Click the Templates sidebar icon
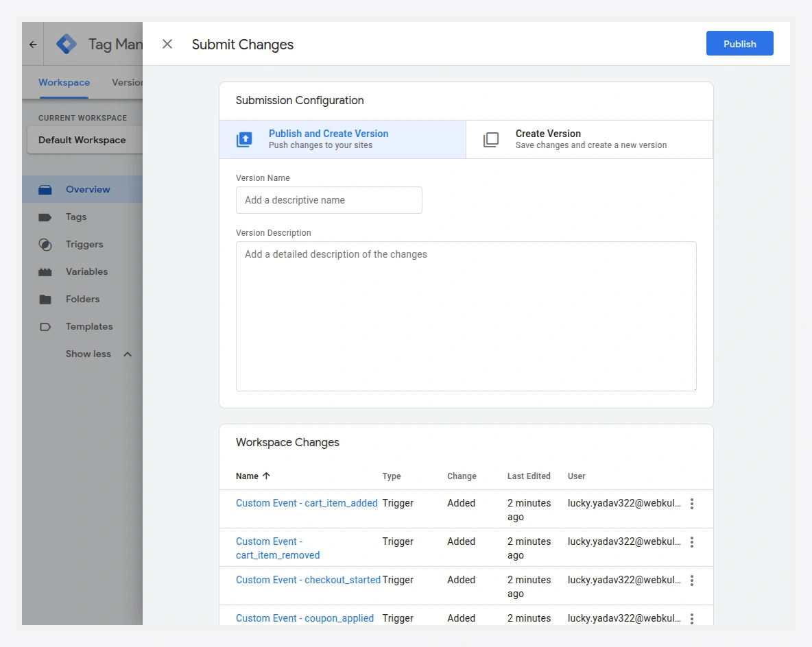 45,327
